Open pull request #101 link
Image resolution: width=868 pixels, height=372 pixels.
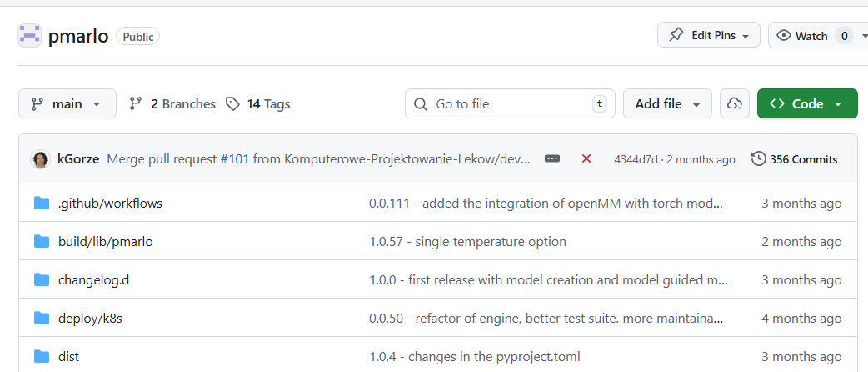pyautogui.click(x=235, y=159)
